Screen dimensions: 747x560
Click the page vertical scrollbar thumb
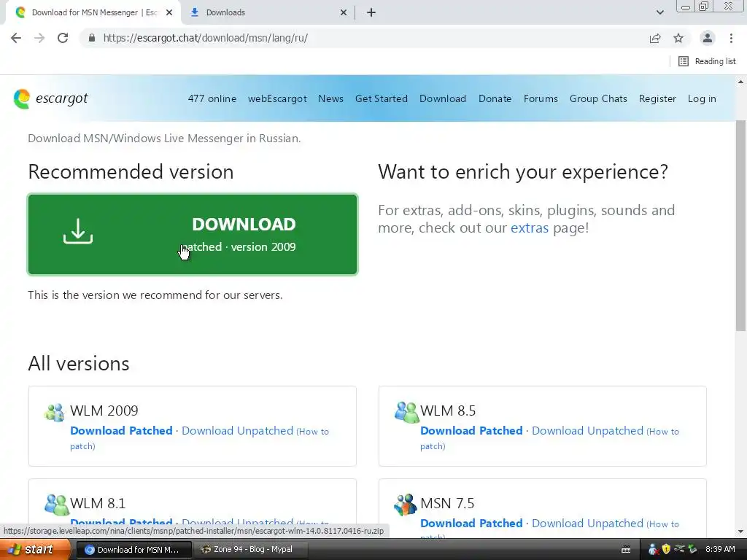740,226
